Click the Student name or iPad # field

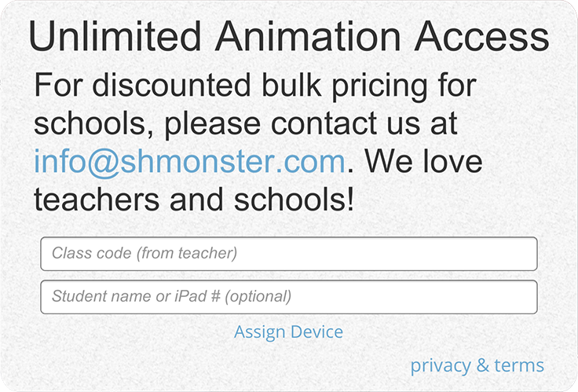click(x=288, y=297)
